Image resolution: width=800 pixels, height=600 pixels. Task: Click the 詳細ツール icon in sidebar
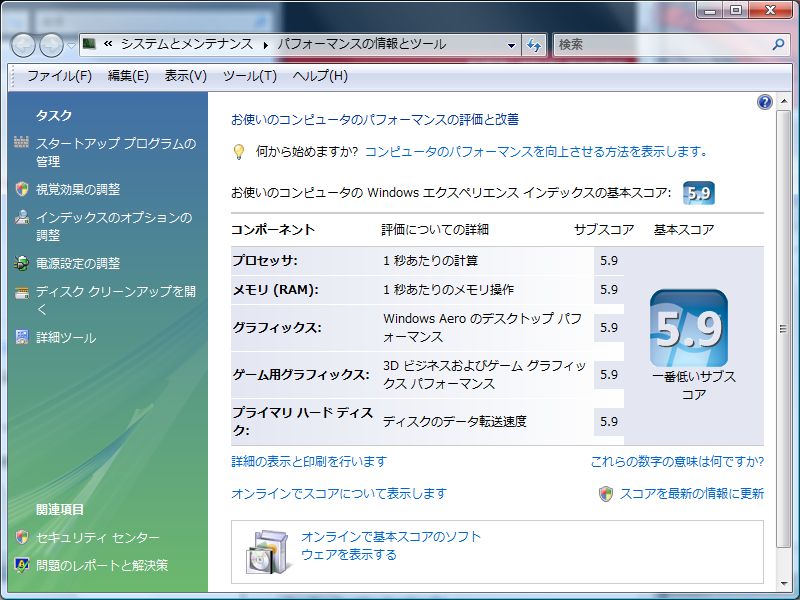(21, 337)
